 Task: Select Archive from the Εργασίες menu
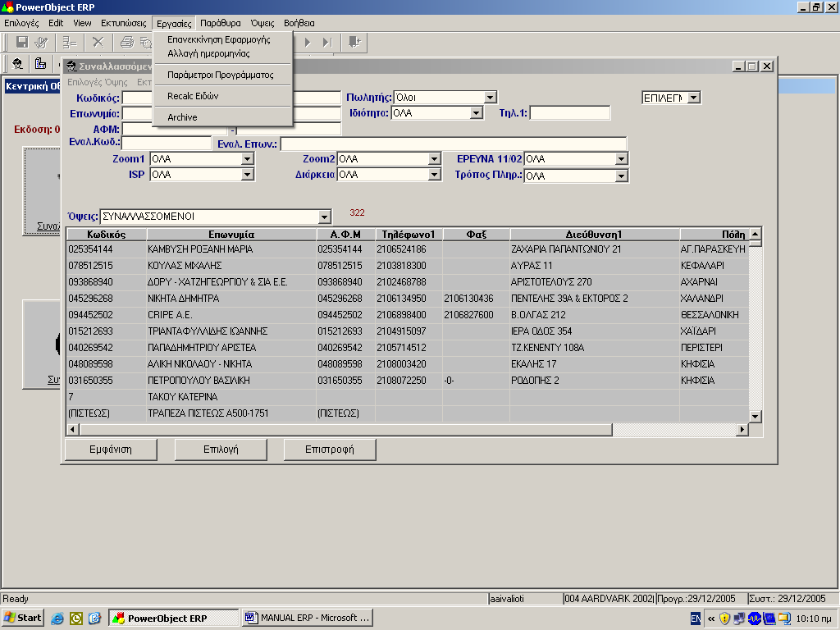pos(182,117)
